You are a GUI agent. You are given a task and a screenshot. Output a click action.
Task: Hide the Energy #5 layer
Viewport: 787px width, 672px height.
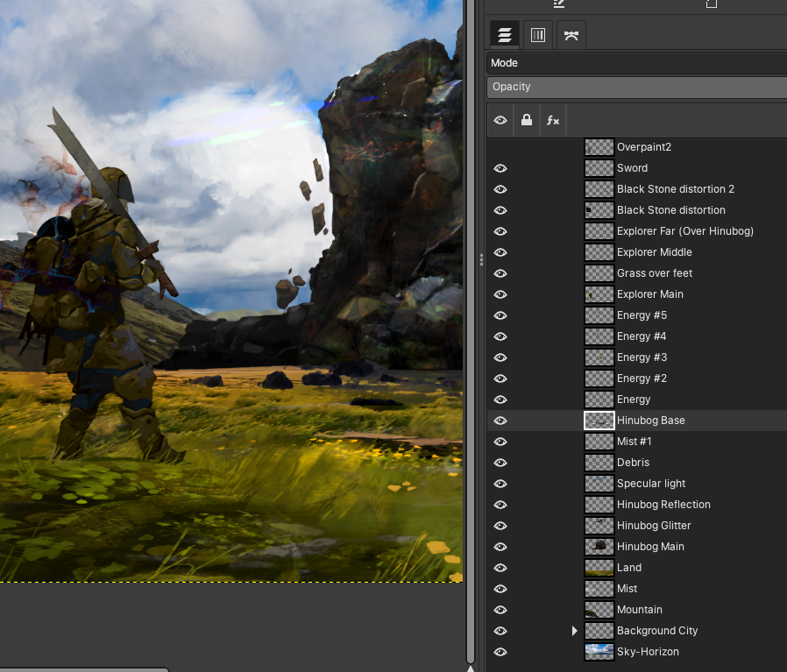(500, 315)
